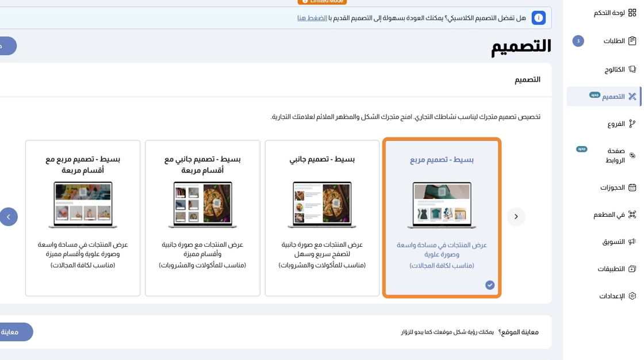Click thumbnail of تصميم جانبي مع أقسام مربعة

[202, 205]
